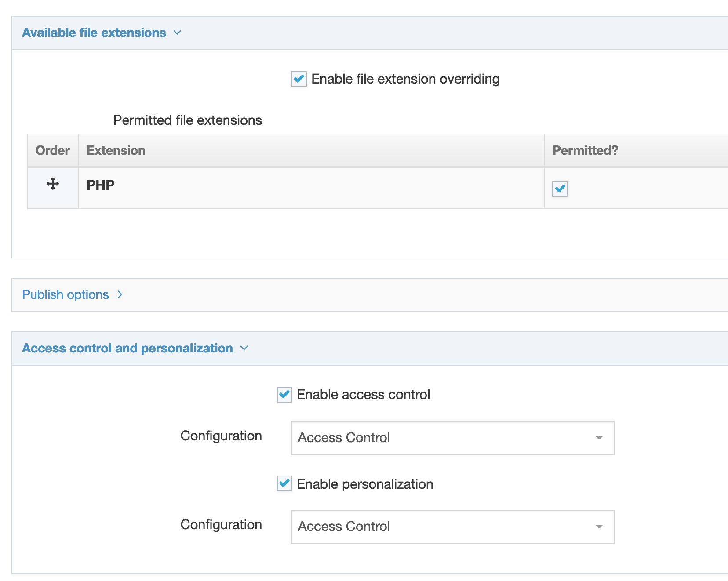This screenshot has height=581, width=728.
Task: Uncheck the Permitted checkbox for PHP
Action: click(x=560, y=189)
